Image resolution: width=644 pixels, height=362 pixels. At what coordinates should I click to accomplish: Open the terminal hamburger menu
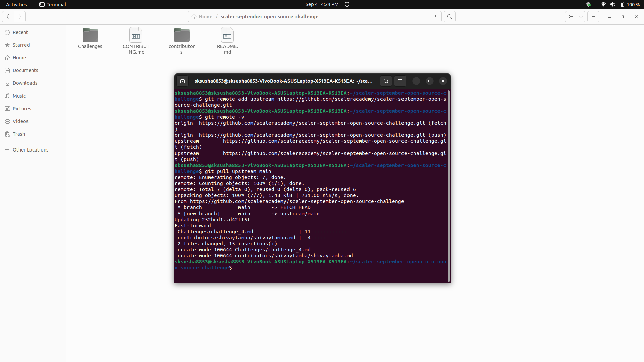[x=400, y=81]
